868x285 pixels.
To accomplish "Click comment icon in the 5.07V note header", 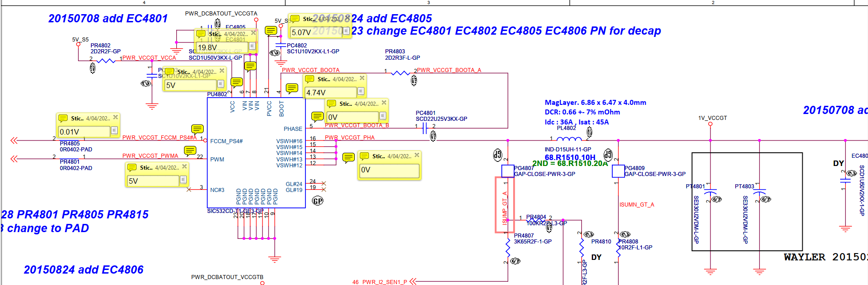I will tap(295, 19).
